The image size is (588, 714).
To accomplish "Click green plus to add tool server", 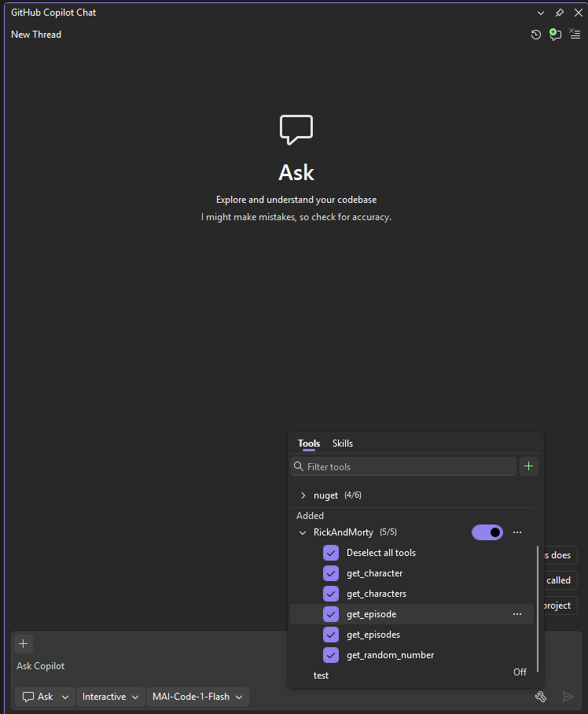I will point(528,466).
